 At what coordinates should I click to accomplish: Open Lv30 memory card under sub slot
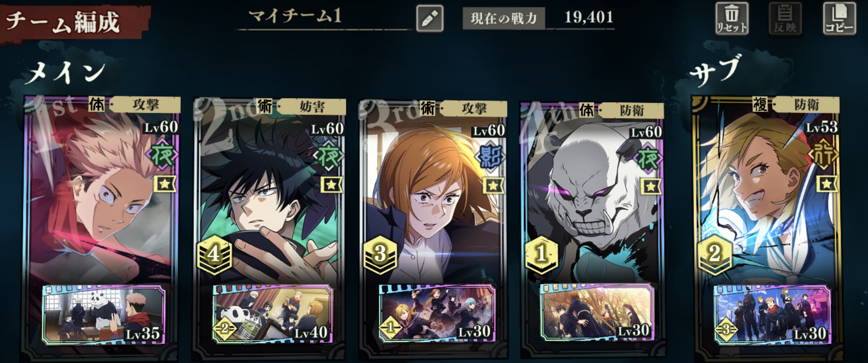pos(772,316)
